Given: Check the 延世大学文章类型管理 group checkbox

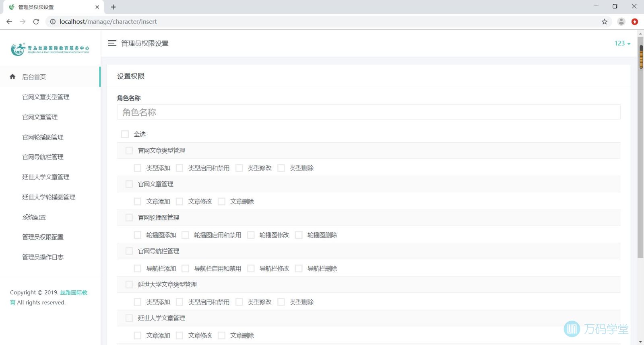Looking at the screenshot, I should coord(129,284).
